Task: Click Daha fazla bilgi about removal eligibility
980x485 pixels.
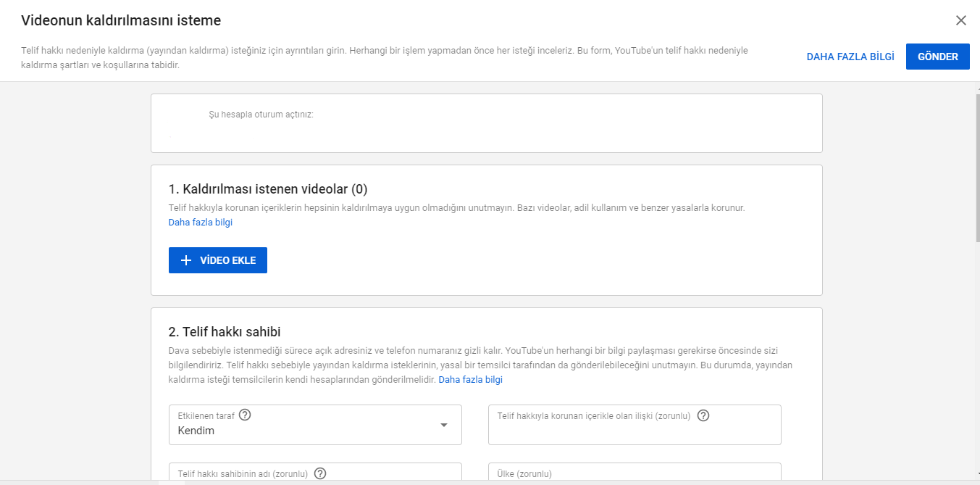Action: pyautogui.click(x=199, y=222)
